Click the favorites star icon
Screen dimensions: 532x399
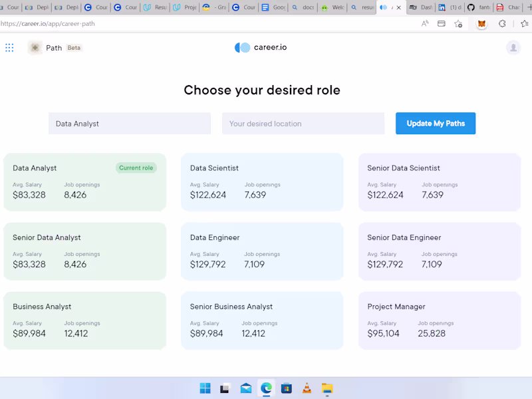click(x=458, y=24)
